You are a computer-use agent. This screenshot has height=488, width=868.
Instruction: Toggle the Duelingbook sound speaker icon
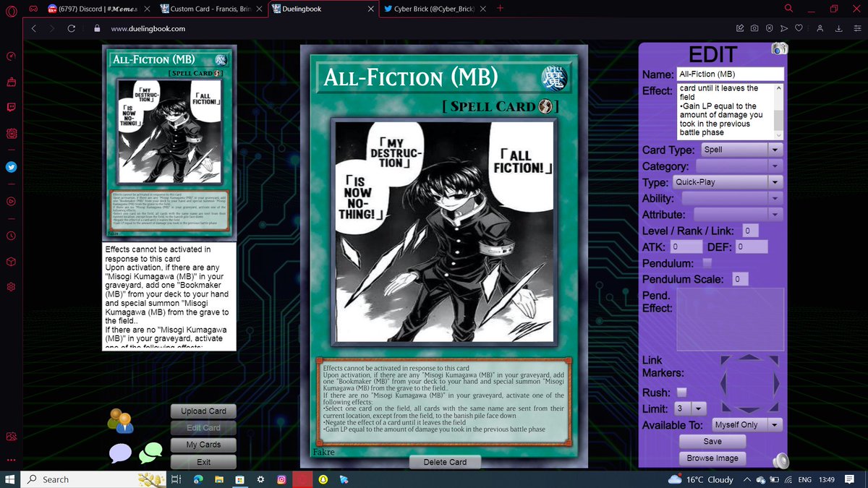tap(780, 460)
